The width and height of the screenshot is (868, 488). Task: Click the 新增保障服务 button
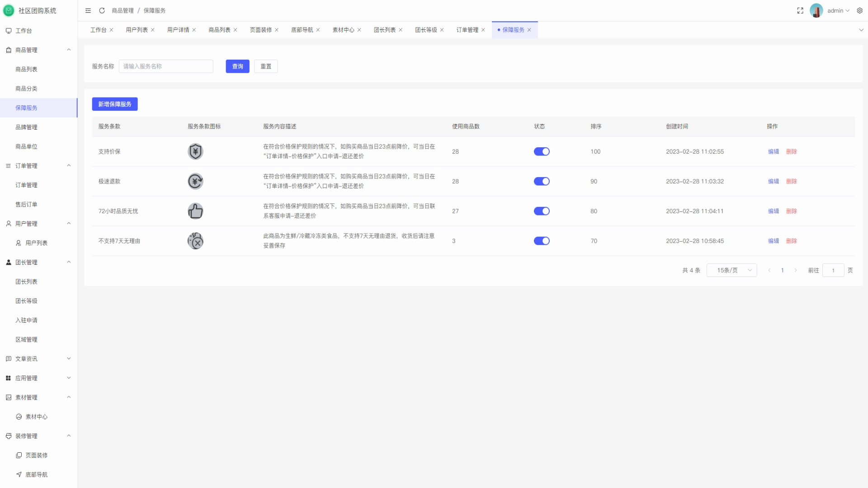pyautogui.click(x=115, y=104)
